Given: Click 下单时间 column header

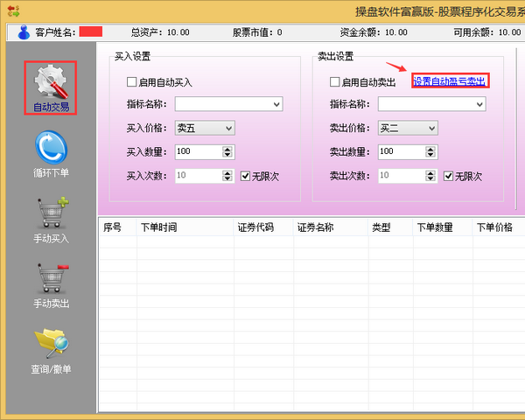Looking at the screenshot, I should tap(158, 227).
